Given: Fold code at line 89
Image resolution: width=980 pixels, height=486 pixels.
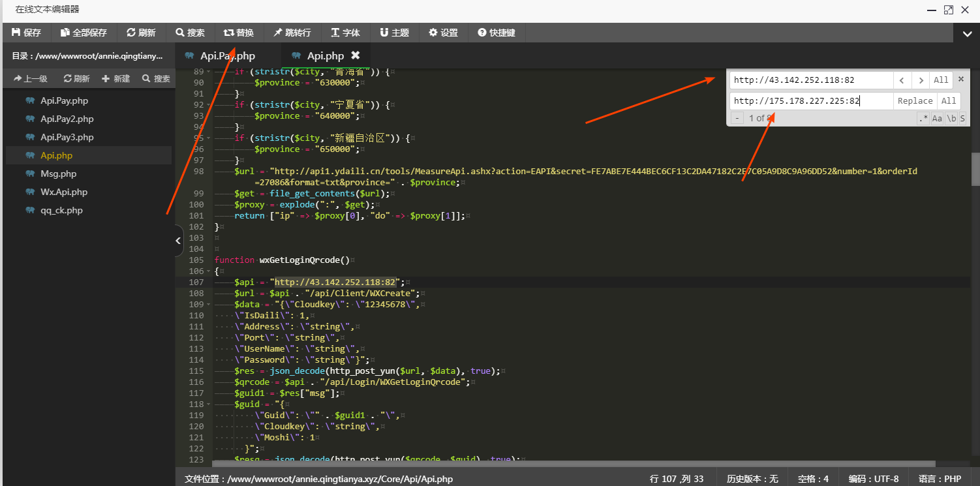Looking at the screenshot, I should 209,71.
